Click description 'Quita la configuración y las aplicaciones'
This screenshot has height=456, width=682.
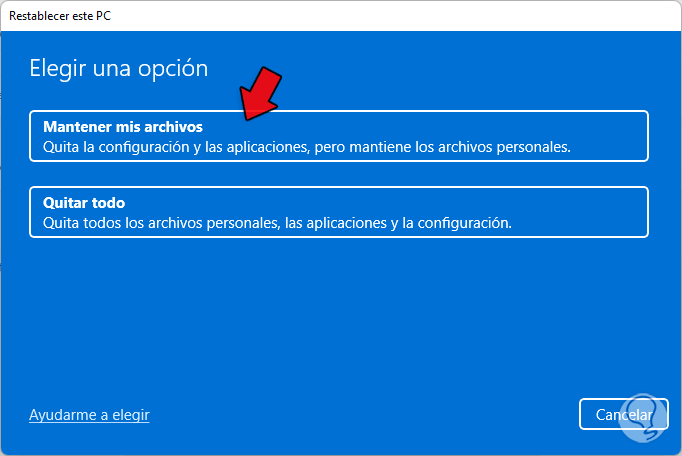176,147
